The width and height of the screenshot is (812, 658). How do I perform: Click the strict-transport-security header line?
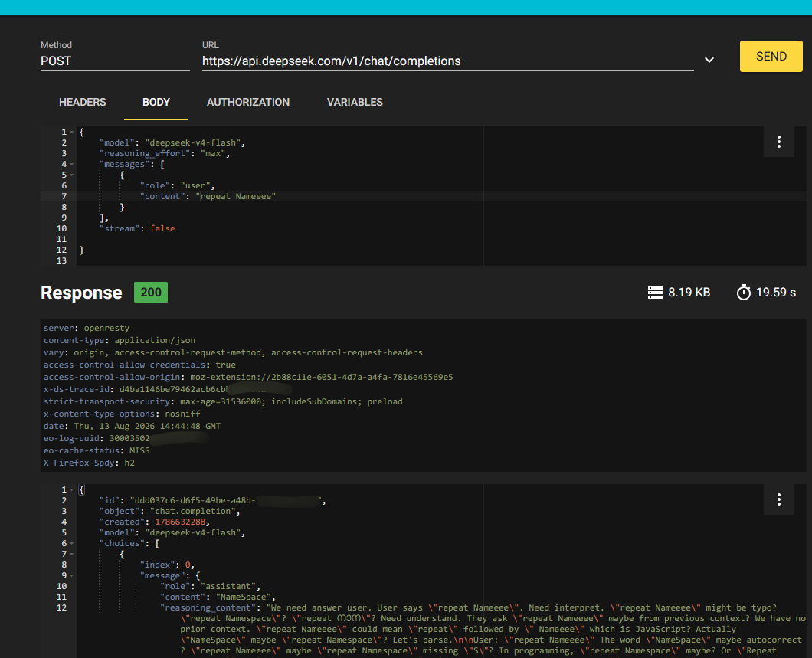(223, 401)
